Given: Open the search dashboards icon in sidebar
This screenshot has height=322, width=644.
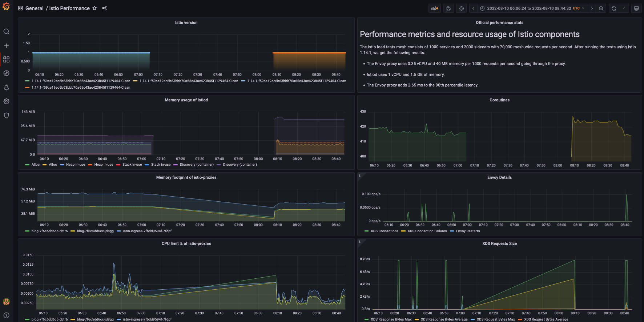Looking at the screenshot, I should [x=6, y=32].
